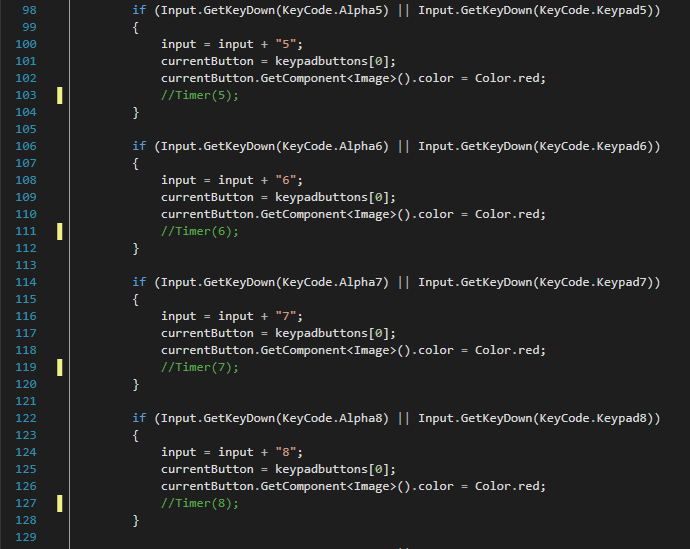This screenshot has height=549, width=690.
Task: Click the string "5" on line 100
Action: (286, 44)
